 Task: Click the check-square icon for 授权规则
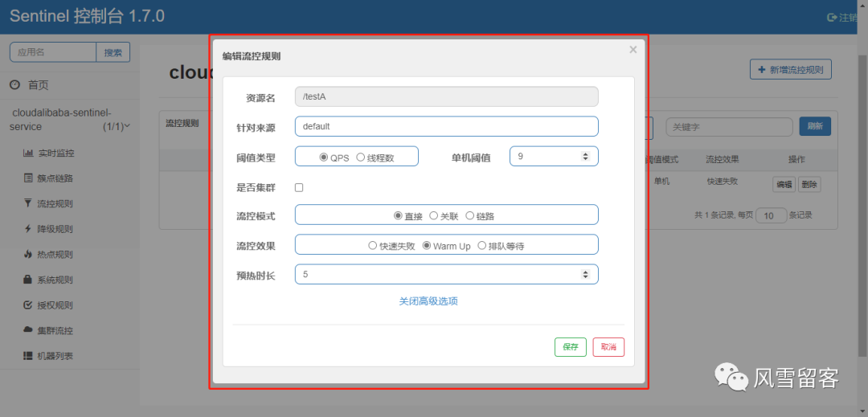(27, 305)
